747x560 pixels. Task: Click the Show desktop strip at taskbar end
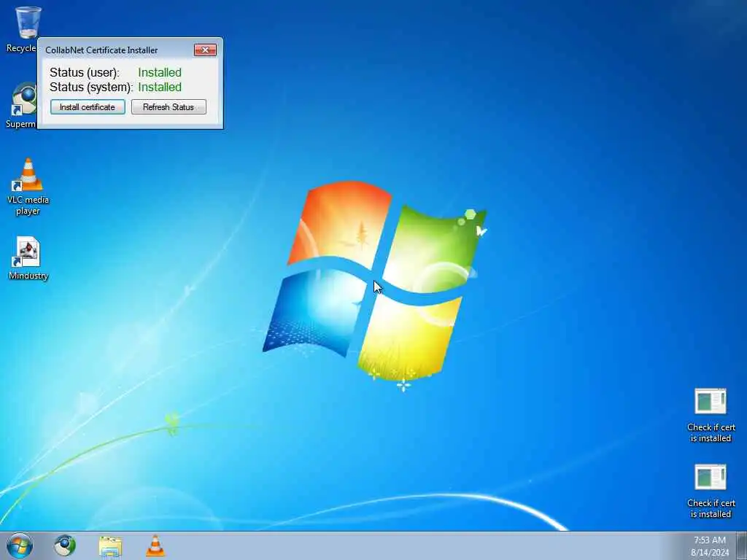tap(742, 545)
